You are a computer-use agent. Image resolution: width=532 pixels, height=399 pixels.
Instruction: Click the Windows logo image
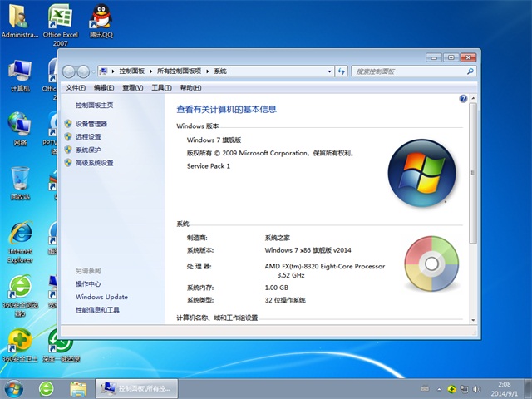[x=421, y=173]
